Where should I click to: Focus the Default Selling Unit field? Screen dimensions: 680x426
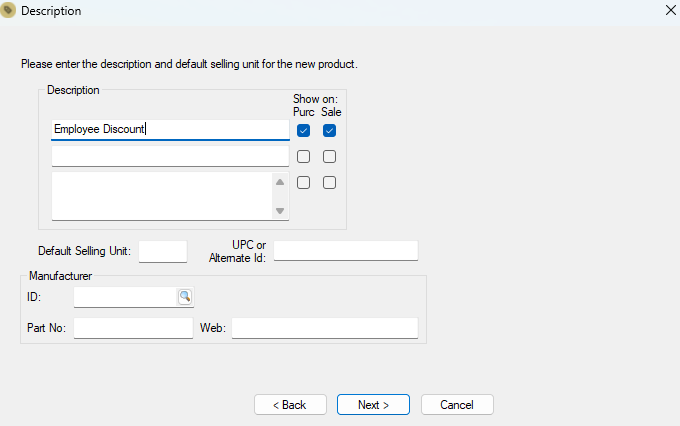[163, 252]
